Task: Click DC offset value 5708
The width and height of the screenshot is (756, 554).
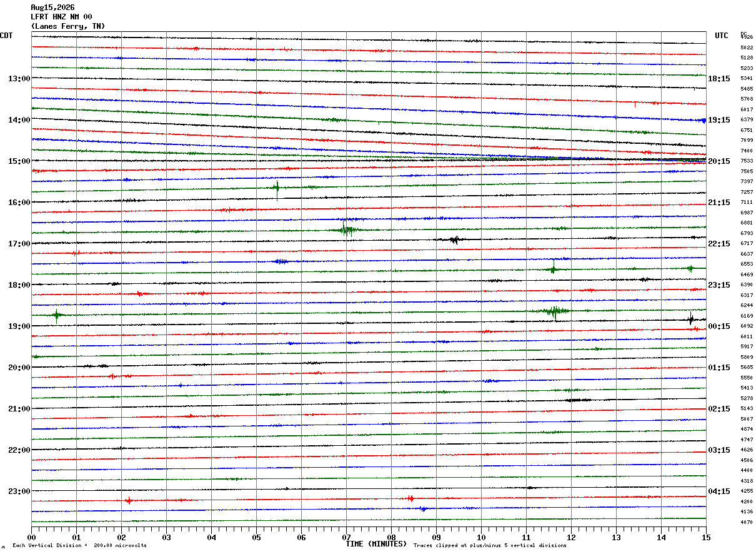Action: coord(747,99)
